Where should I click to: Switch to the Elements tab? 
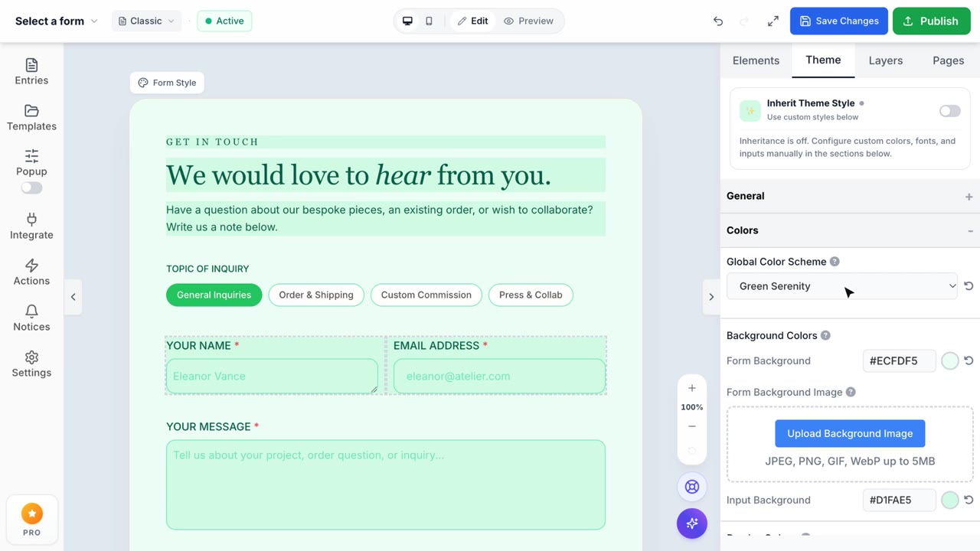tap(756, 60)
